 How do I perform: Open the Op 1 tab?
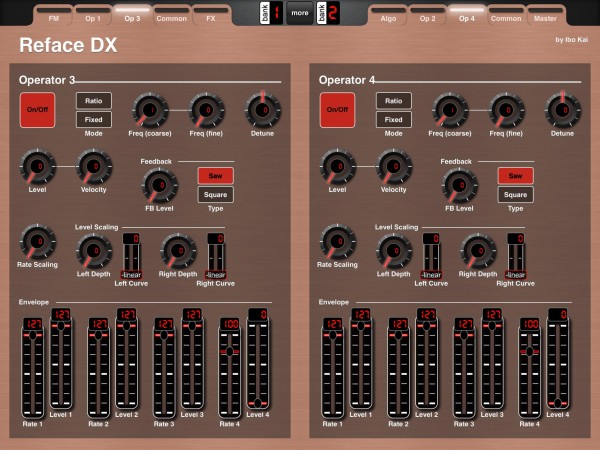tap(93, 16)
